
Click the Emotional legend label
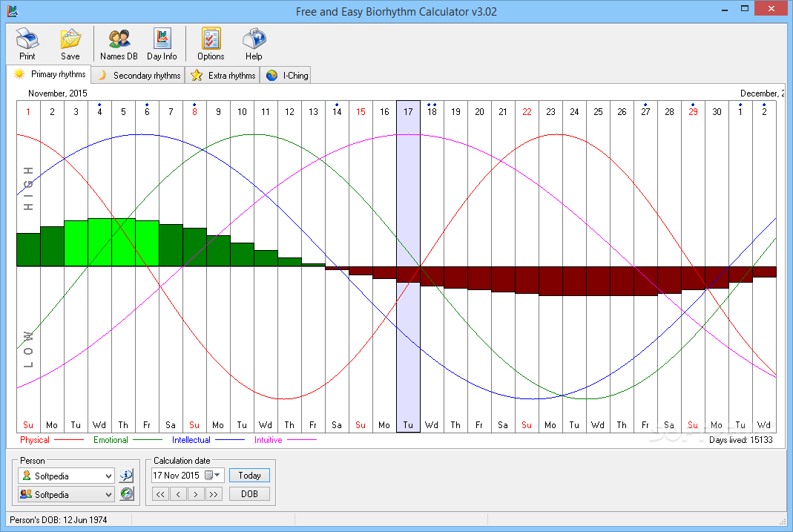(x=111, y=440)
